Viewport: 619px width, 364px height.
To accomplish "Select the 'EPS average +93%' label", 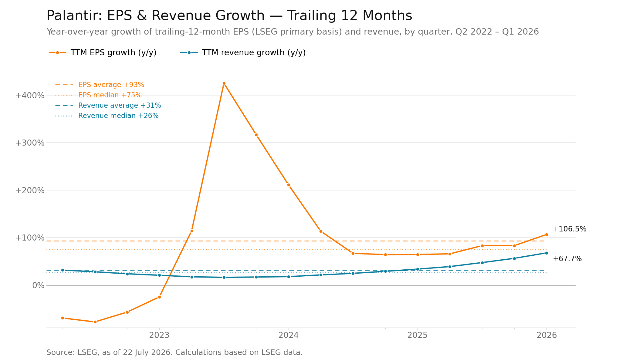I will coord(111,85).
